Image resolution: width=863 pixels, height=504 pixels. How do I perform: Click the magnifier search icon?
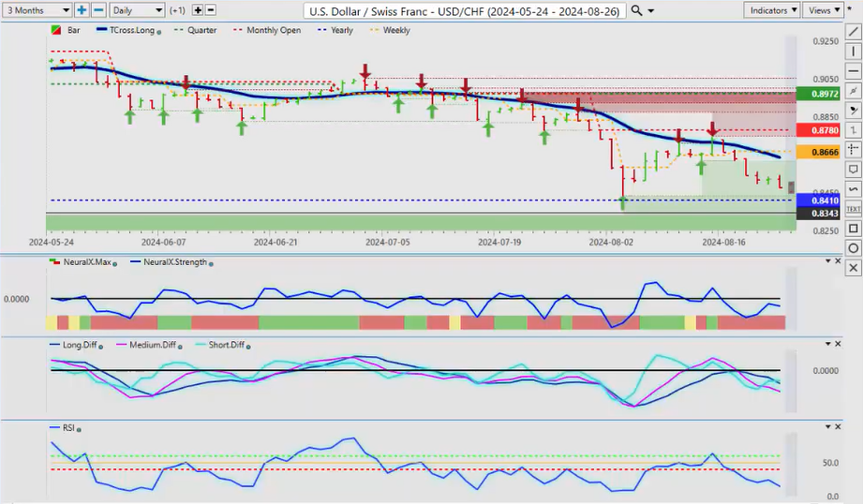click(x=637, y=10)
